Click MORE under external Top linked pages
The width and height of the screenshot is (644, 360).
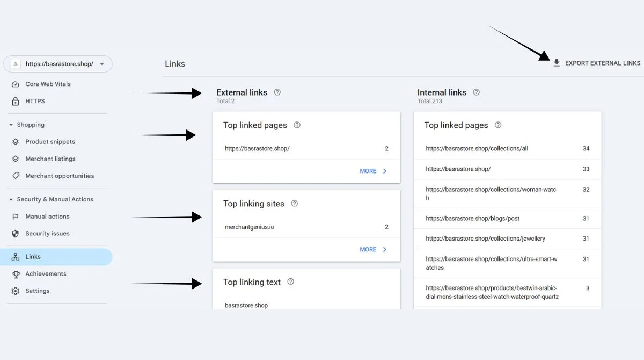[x=368, y=171]
